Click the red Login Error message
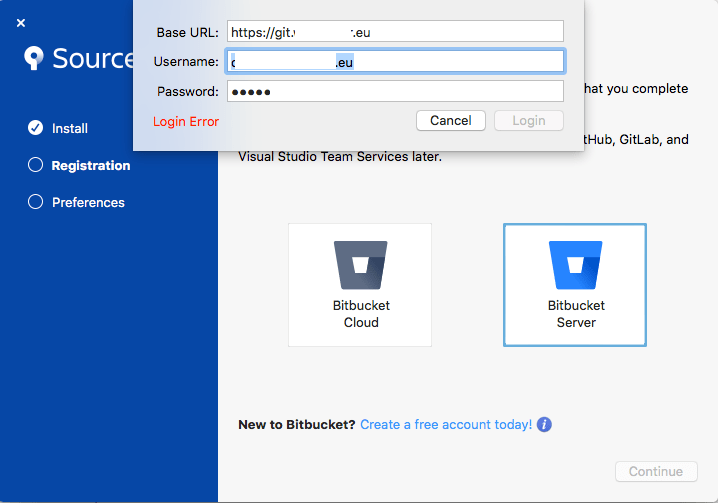 pyautogui.click(x=186, y=121)
